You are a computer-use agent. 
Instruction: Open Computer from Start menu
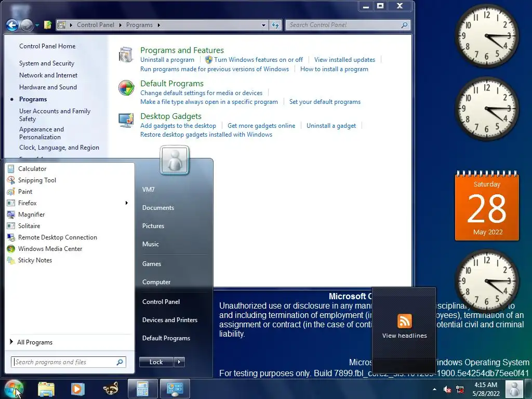[156, 282]
